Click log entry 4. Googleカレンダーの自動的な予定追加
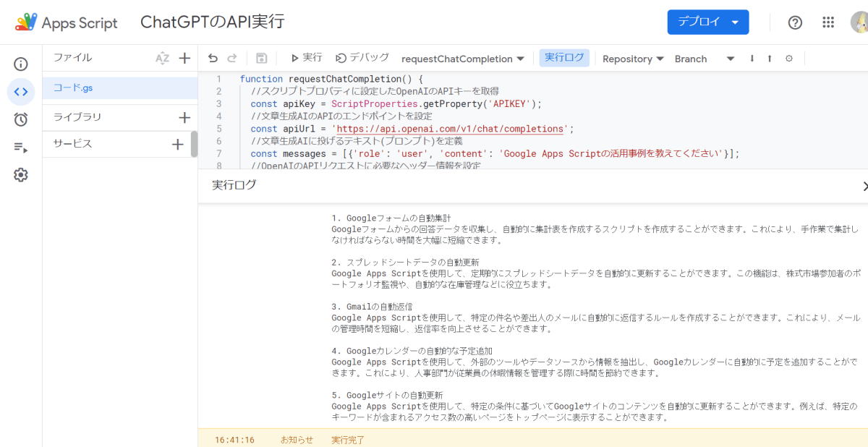Viewport: 868px width, 447px height. [x=411, y=352]
